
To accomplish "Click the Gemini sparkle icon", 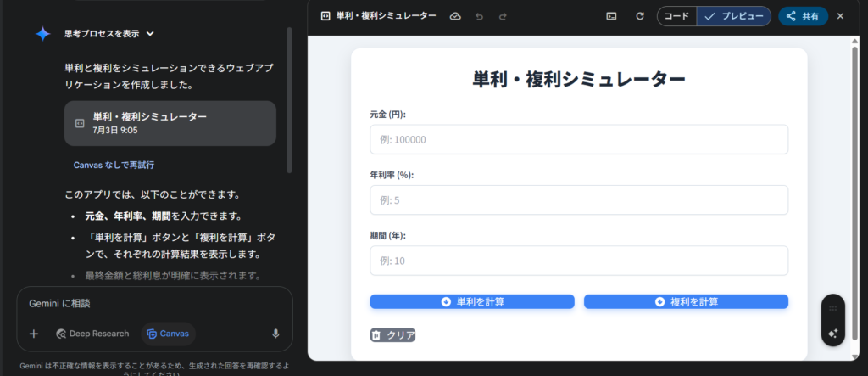I will [x=42, y=34].
